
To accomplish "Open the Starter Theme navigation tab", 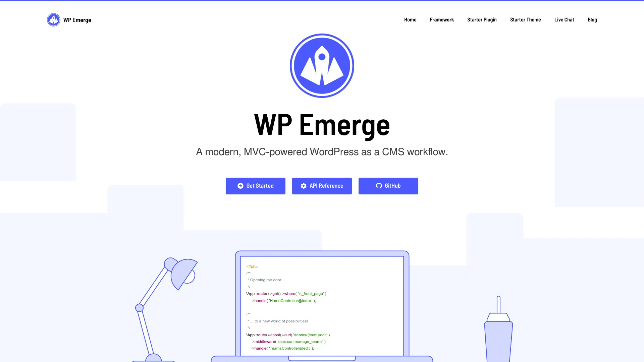I will coord(526,19).
